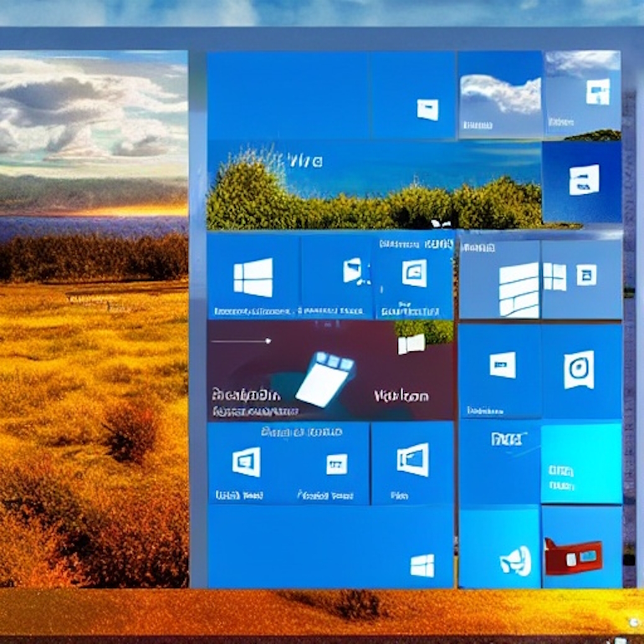644x644 pixels.
Task: Select the bright cyan tile with two text lines
Action: 581,463
